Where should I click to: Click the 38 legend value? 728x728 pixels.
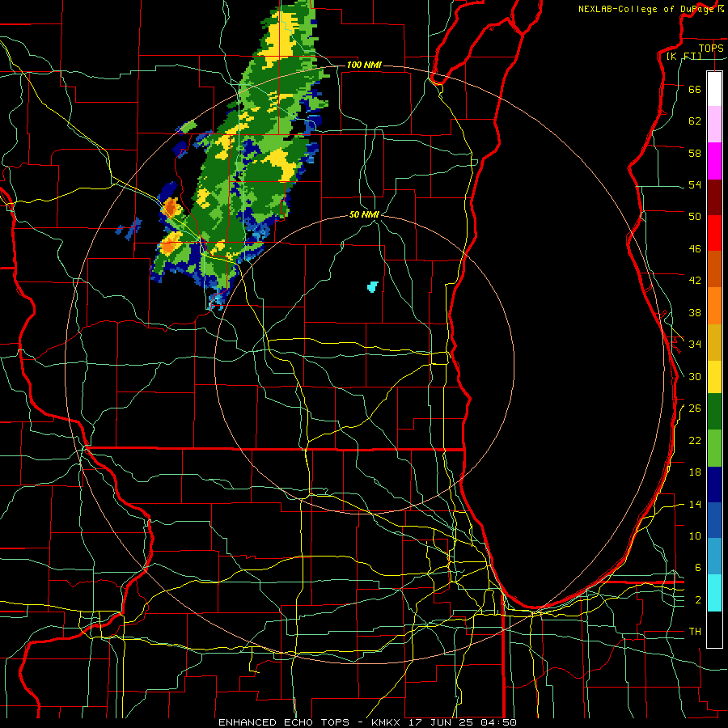click(695, 312)
